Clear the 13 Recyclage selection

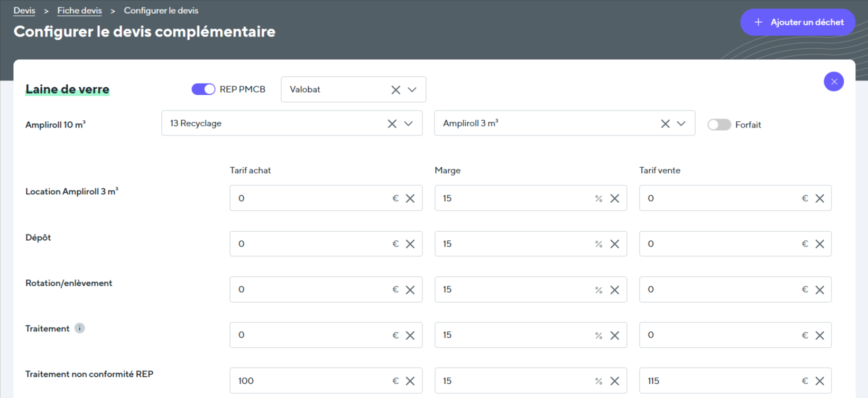pyautogui.click(x=392, y=124)
